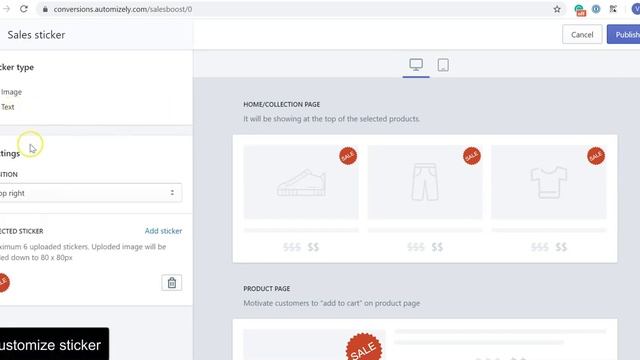Image resolution: width=640 pixels, height=360 pixels.
Task: Click price placeholder under pants product
Action: [x=425, y=247]
